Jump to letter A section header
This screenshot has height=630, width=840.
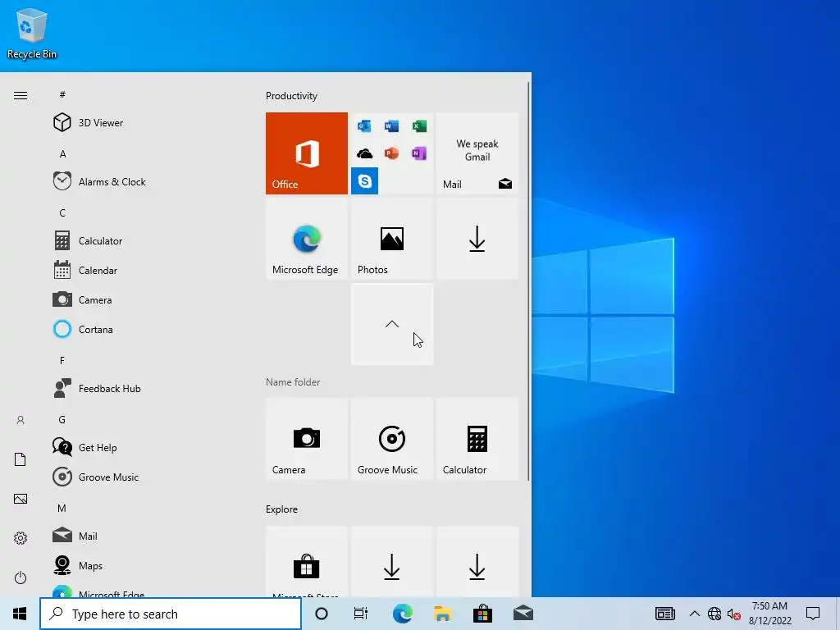[62, 154]
